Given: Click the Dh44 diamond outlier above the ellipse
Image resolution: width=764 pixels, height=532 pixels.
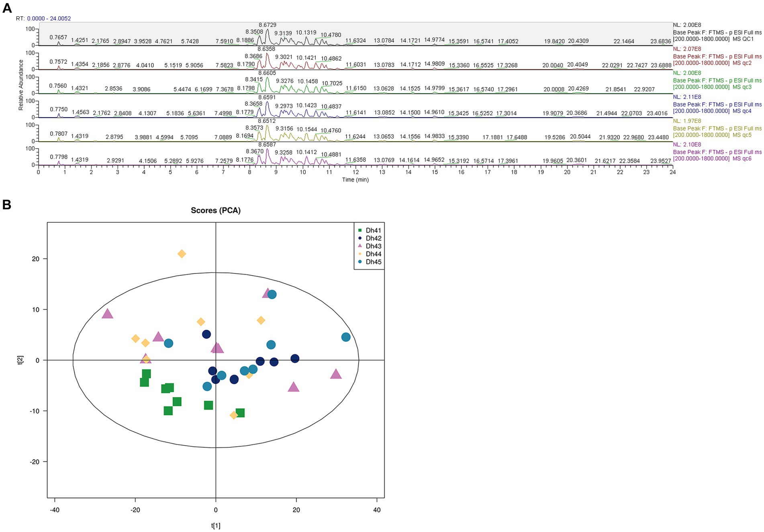Looking at the screenshot, I should pos(182,254).
